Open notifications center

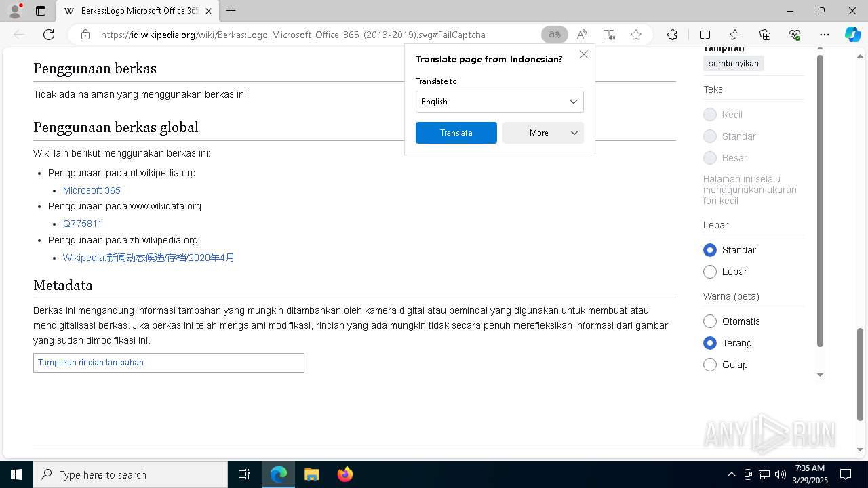[846, 474]
